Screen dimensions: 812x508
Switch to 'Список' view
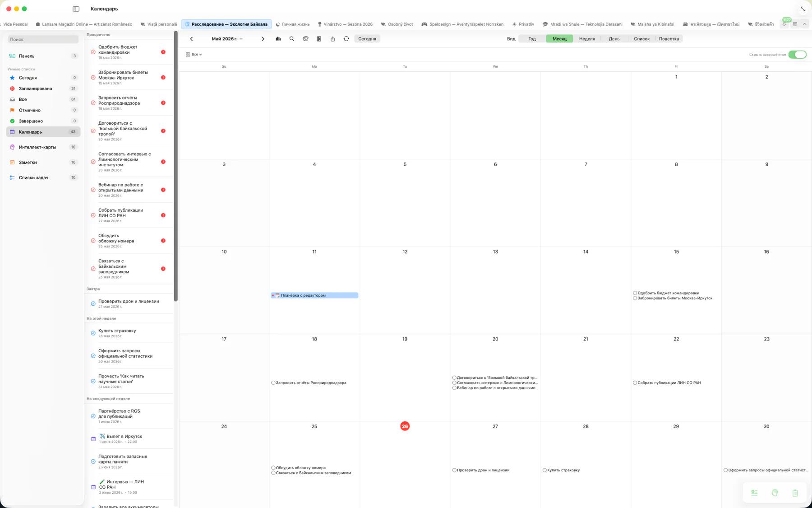pyautogui.click(x=641, y=39)
